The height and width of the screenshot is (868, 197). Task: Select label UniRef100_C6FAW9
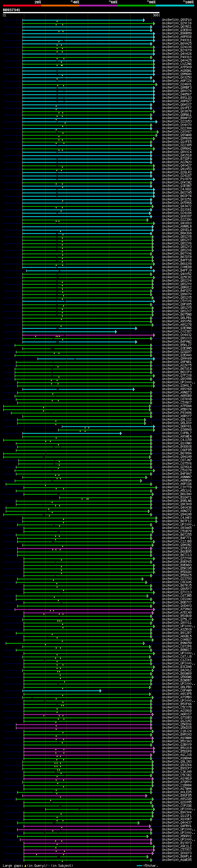[177, 690]
